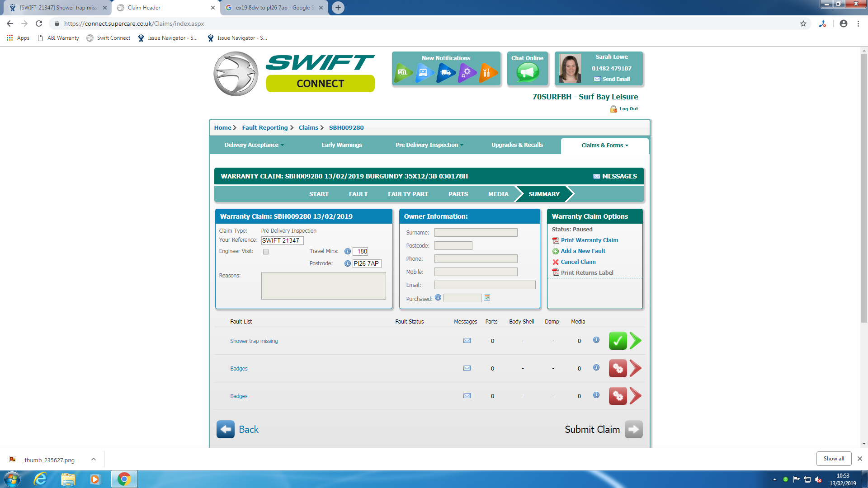Open message envelope for Shower trap missing
This screenshot has width=868, height=488.
pyautogui.click(x=467, y=341)
